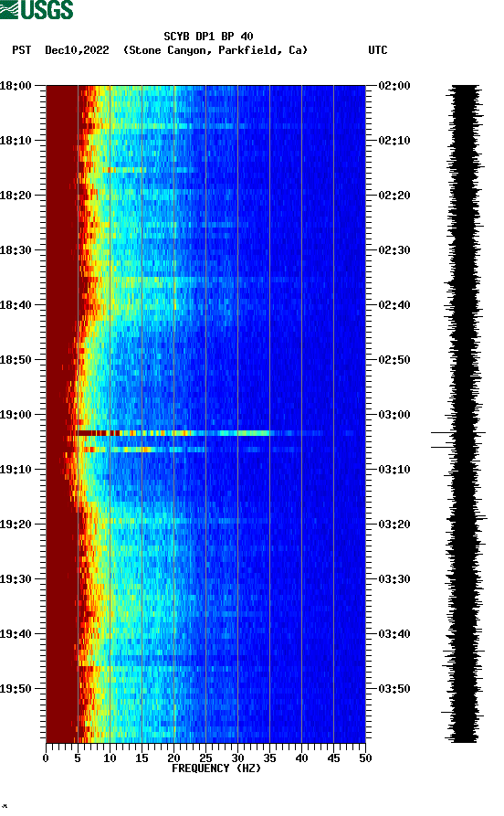This screenshot has height=816, width=504.
Task: Click the 35 Hz frequency tick label
Action: point(270,758)
